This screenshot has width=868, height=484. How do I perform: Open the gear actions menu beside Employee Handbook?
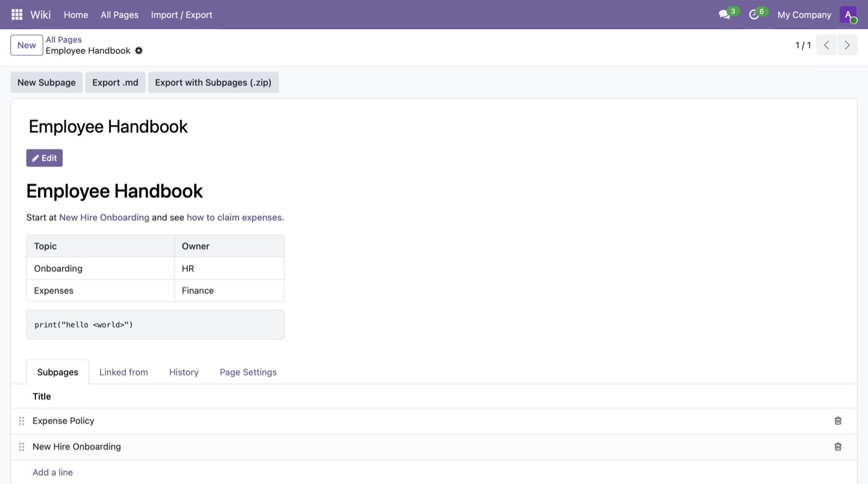[x=139, y=51]
